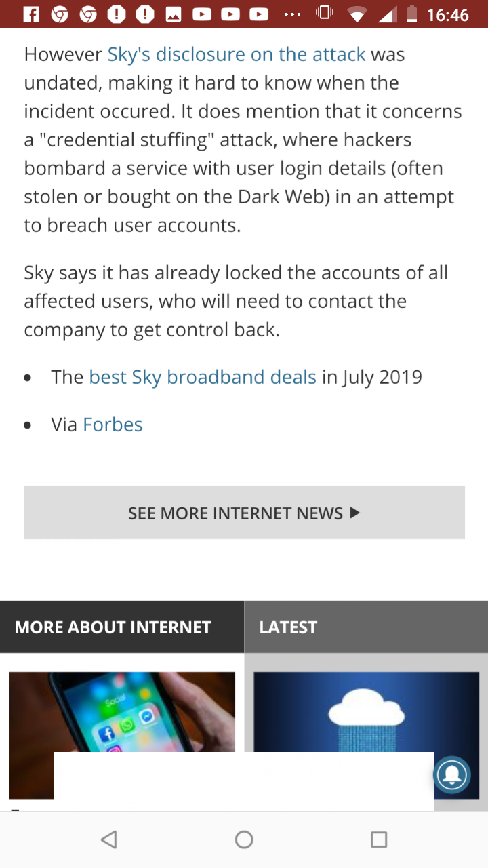
Task: Open recent apps with square button
Action: click(x=379, y=840)
